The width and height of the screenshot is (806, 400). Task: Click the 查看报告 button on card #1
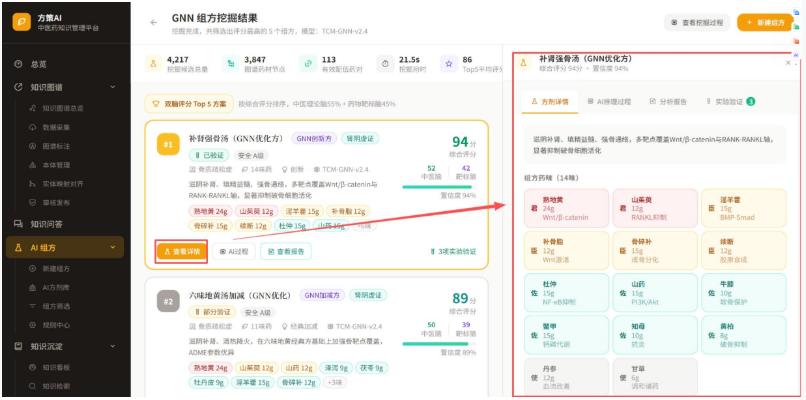286,251
